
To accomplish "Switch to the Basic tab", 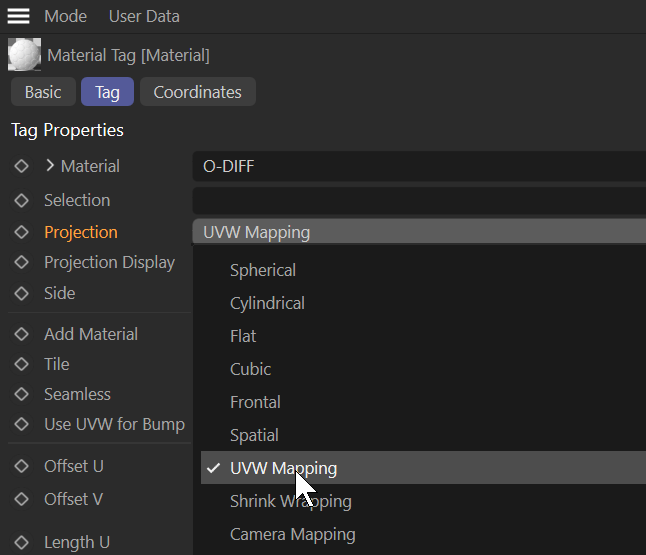I will point(43,92).
